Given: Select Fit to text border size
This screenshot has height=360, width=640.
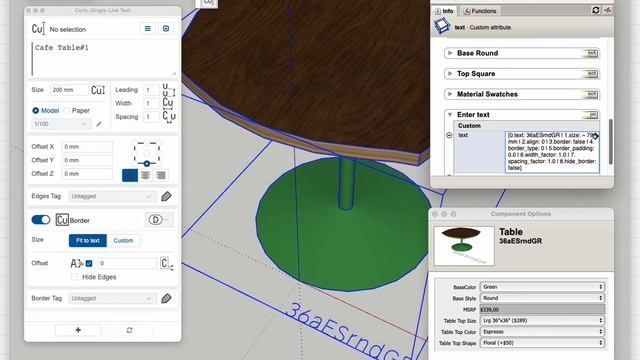Looking at the screenshot, I should coord(88,240).
